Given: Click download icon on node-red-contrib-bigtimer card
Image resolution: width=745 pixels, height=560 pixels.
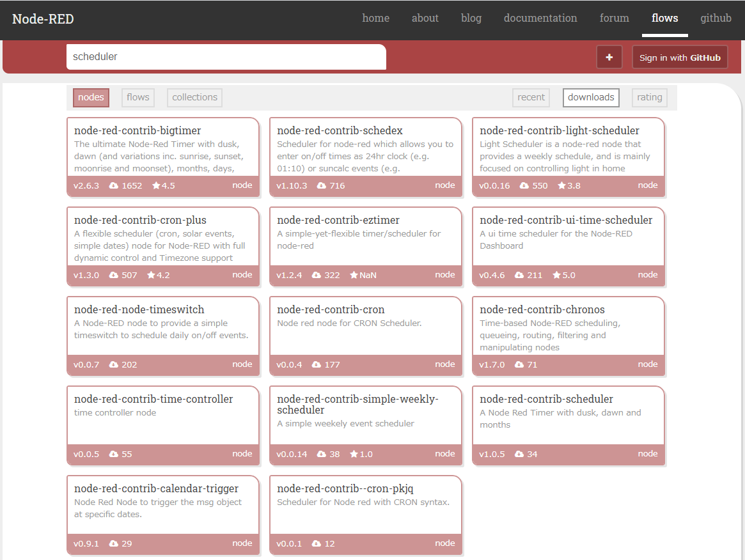Looking at the screenshot, I should (114, 186).
